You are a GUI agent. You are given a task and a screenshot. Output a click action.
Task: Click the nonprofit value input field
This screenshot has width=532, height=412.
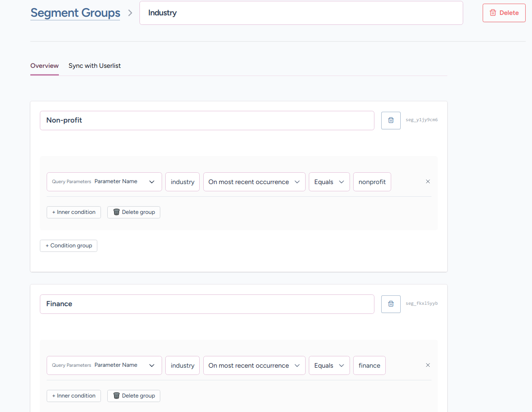tap(372, 182)
